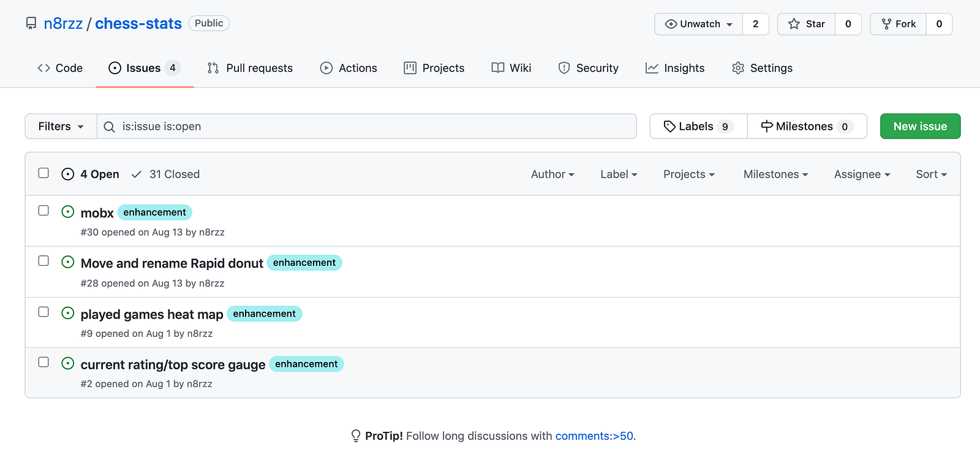The image size is (980, 471).
Task: Click the checkmark icon beside 31 Closed
Action: 137,175
